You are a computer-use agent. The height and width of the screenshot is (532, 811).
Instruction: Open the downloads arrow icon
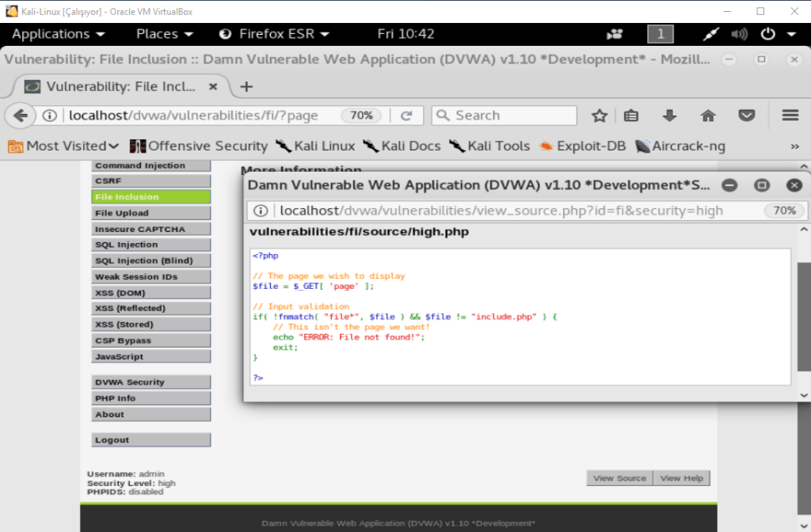click(x=670, y=116)
